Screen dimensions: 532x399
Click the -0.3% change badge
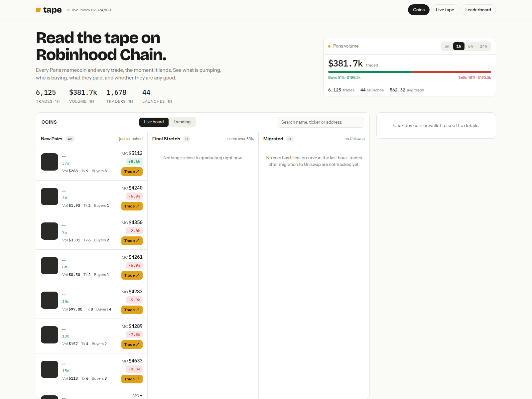coord(134,369)
